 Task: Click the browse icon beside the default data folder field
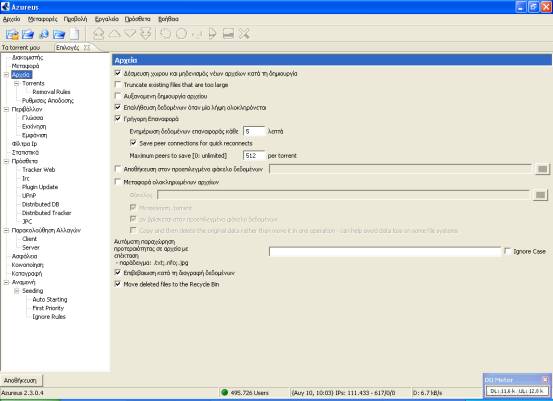pyautogui.click(x=542, y=169)
